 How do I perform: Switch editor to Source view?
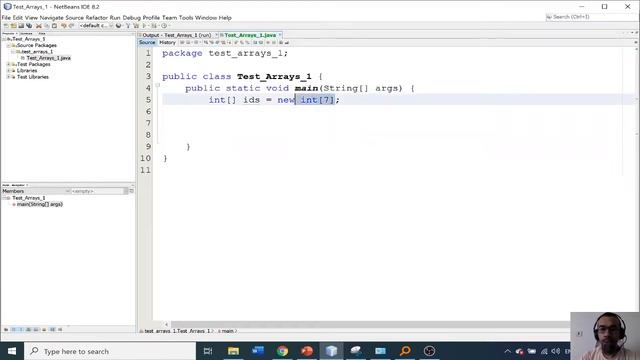pos(147,42)
